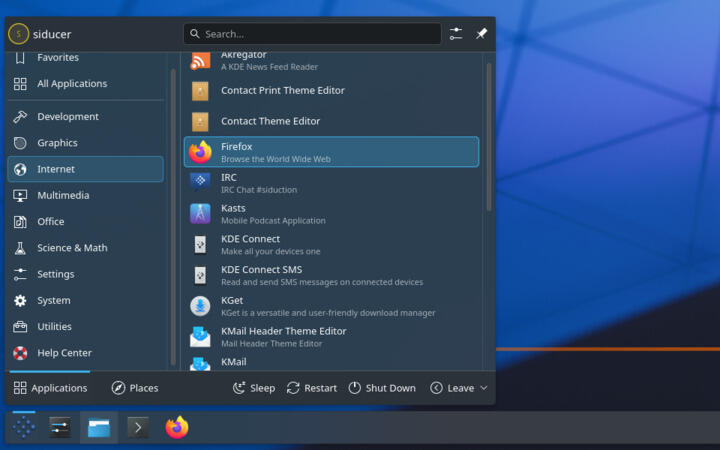Switch to the Applications tab
This screenshot has width=720, height=450.
pos(50,388)
